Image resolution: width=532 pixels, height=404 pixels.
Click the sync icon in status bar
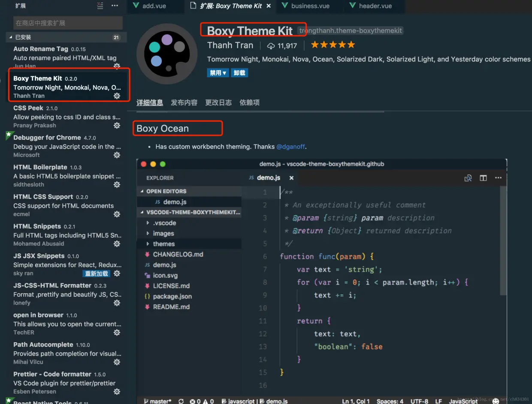tap(181, 401)
